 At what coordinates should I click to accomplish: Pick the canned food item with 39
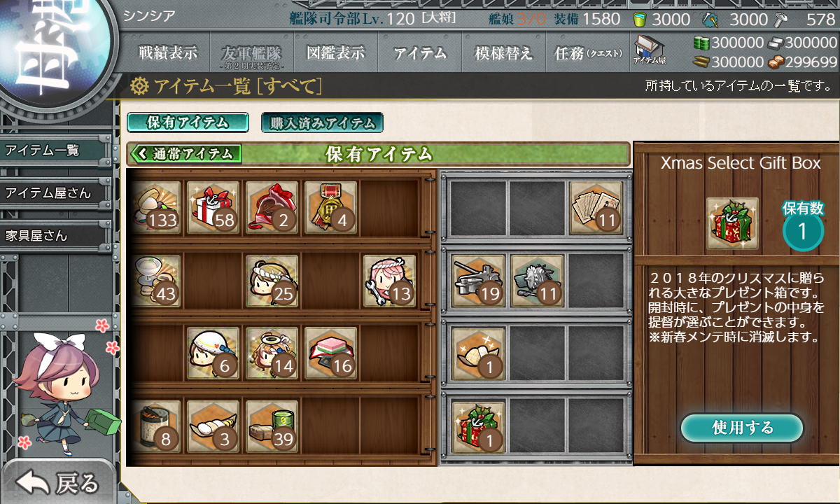(272, 426)
